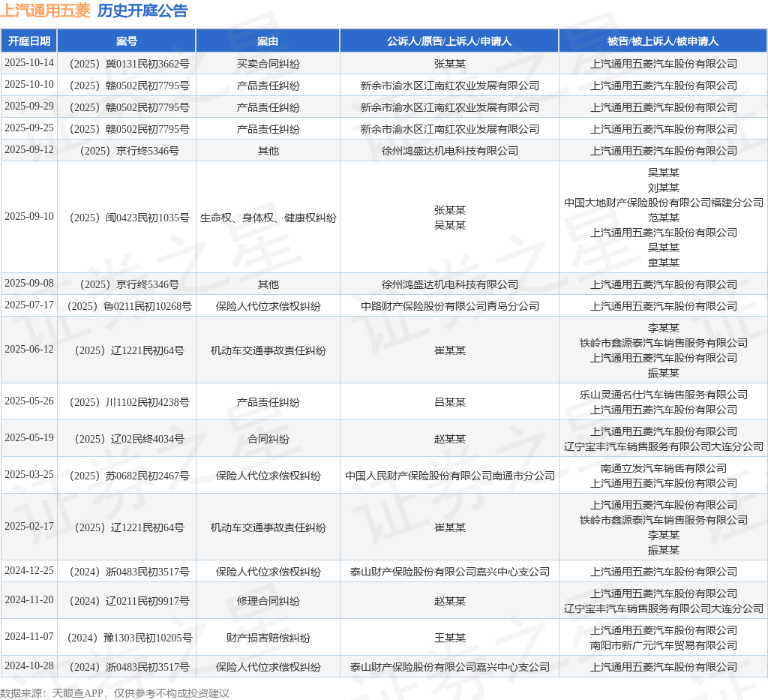Click date cell 2024-11-20

click(29, 599)
